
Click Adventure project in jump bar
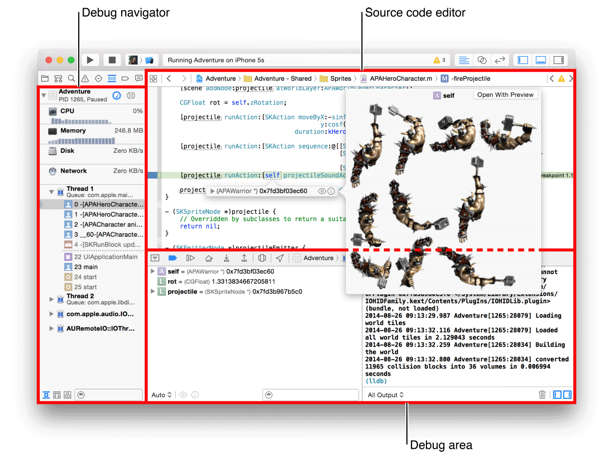pyautogui.click(x=216, y=79)
